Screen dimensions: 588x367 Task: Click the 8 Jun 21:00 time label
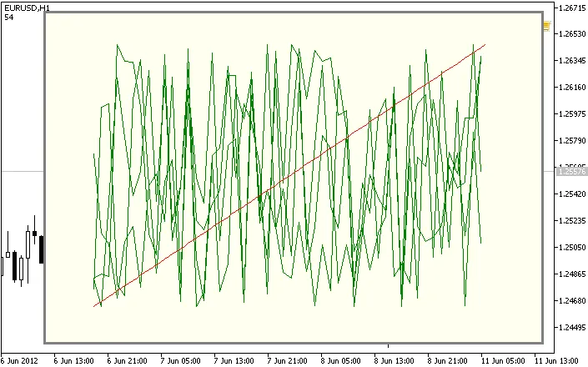click(448, 361)
